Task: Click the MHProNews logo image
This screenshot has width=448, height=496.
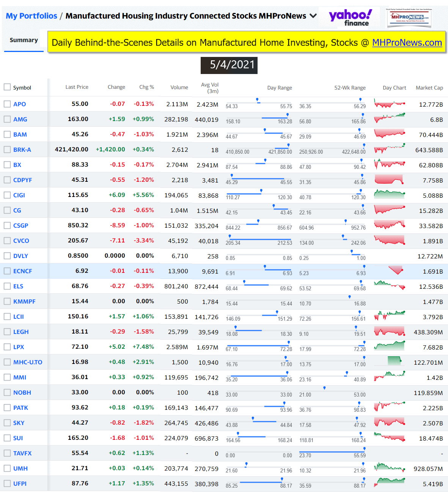Action: click(409, 17)
